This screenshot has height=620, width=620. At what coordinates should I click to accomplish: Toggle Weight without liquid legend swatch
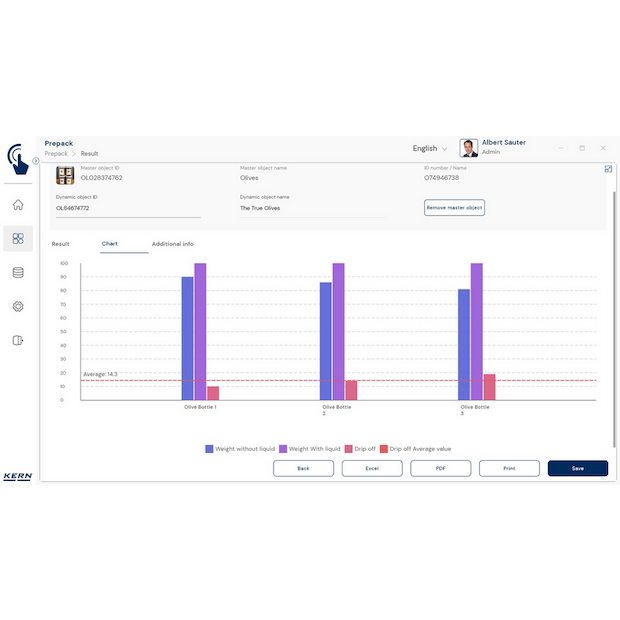pos(210,449)
